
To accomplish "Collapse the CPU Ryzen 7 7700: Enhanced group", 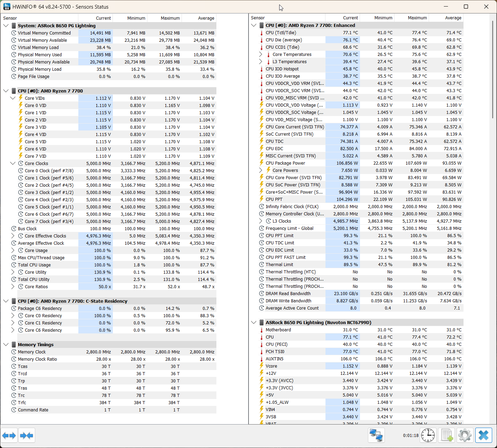I will coord(254,25).
